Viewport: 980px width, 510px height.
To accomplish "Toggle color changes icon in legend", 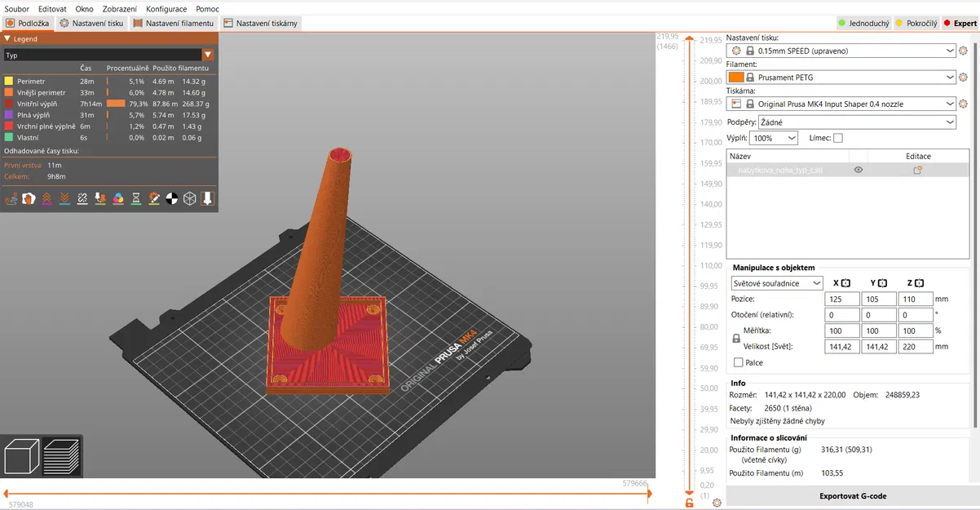I will (x=118, y=198).
